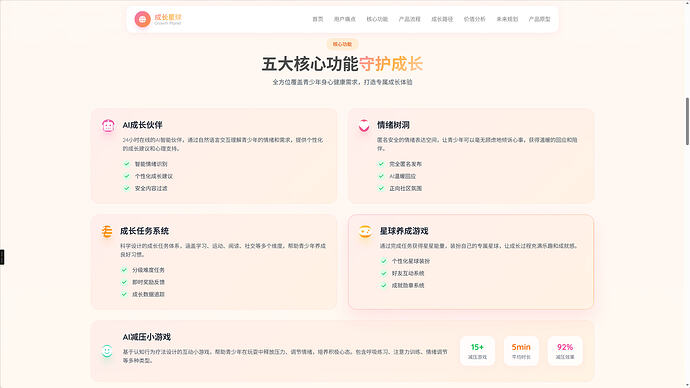This screenshot has height=388, width=690.
Task: Click the heart icon beside 情绪树洞
Action: click(364, 125)
